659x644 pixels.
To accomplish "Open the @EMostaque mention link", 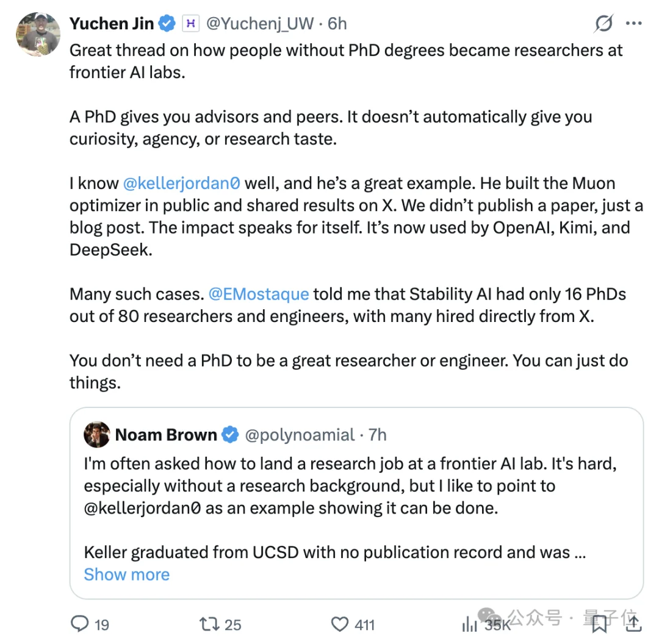I will [x=259, y=294].
